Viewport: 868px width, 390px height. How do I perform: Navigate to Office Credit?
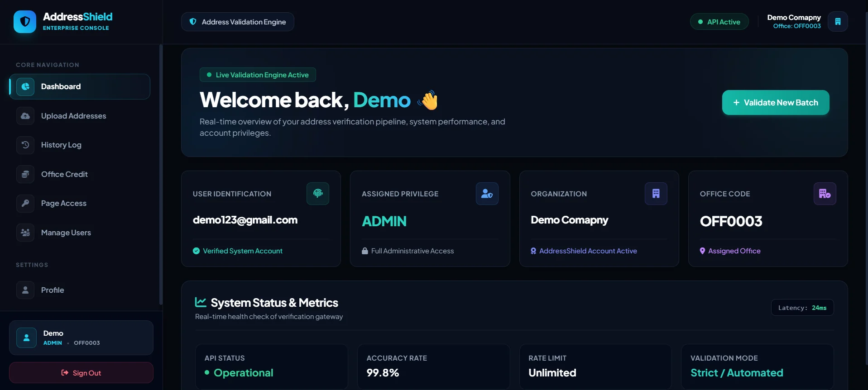pos(80,174)
